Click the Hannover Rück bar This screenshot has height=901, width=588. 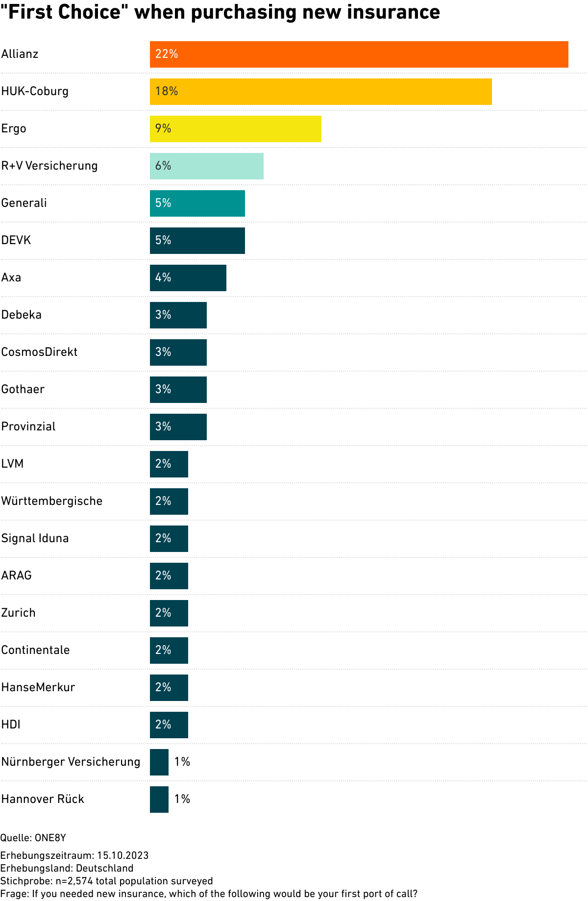click(x=159, y=800)
